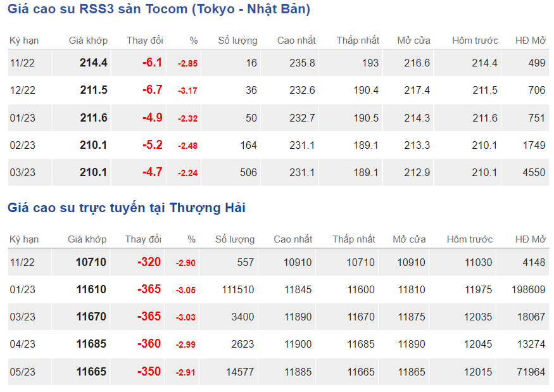
Task: Click the Shanghai table's 'Thay đổi' column header
Action: [x=143, y=239]
